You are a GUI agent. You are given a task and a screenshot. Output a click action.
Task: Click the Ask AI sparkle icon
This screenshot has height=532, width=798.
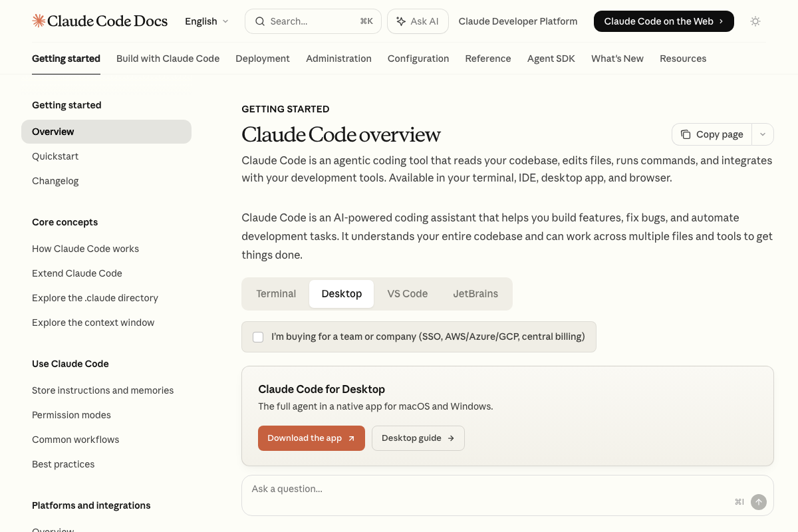click(x=401, y=21)
